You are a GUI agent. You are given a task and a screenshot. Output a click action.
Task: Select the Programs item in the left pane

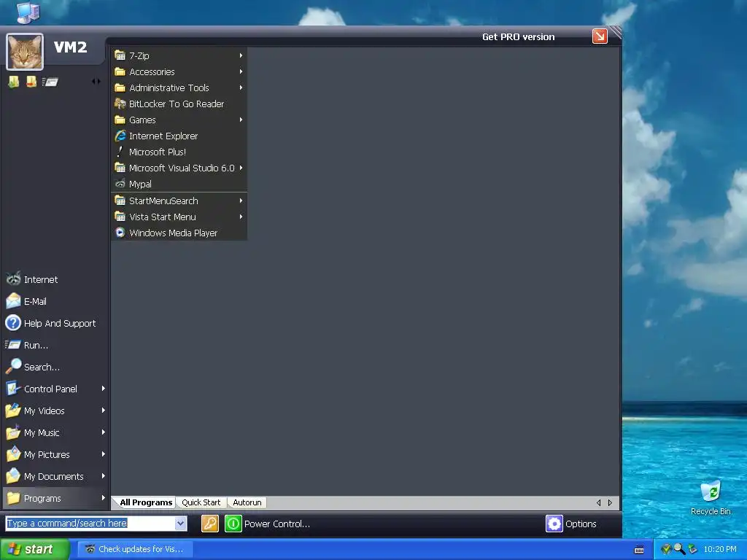click(x=55, y=498)
